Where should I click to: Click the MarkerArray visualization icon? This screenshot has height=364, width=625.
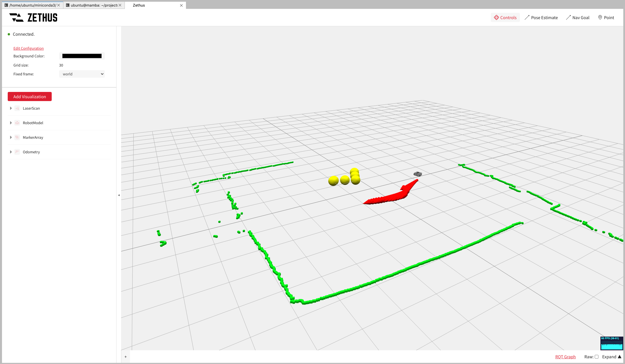pyautogui.click(x=17, y=137)
